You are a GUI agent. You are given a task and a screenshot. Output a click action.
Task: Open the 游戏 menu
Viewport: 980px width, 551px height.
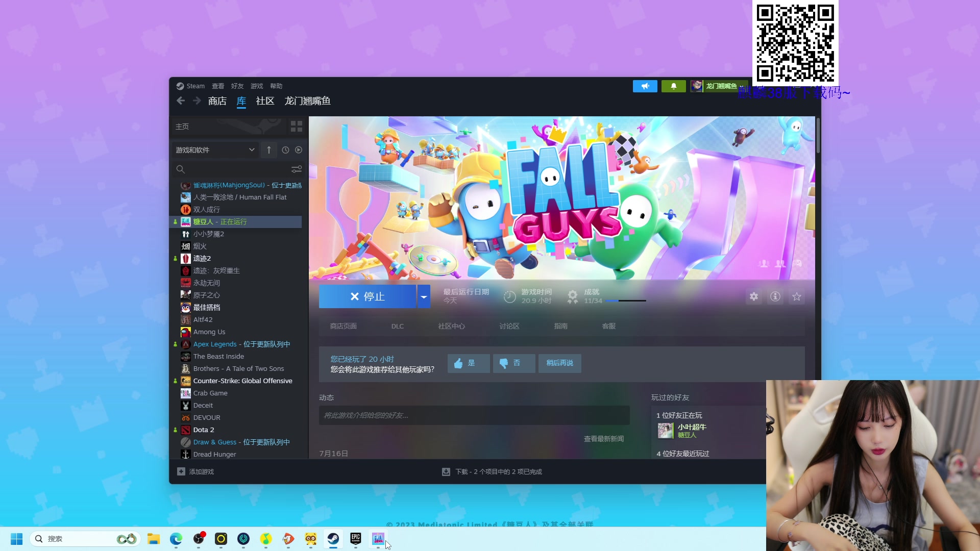[x=257, y=86]
